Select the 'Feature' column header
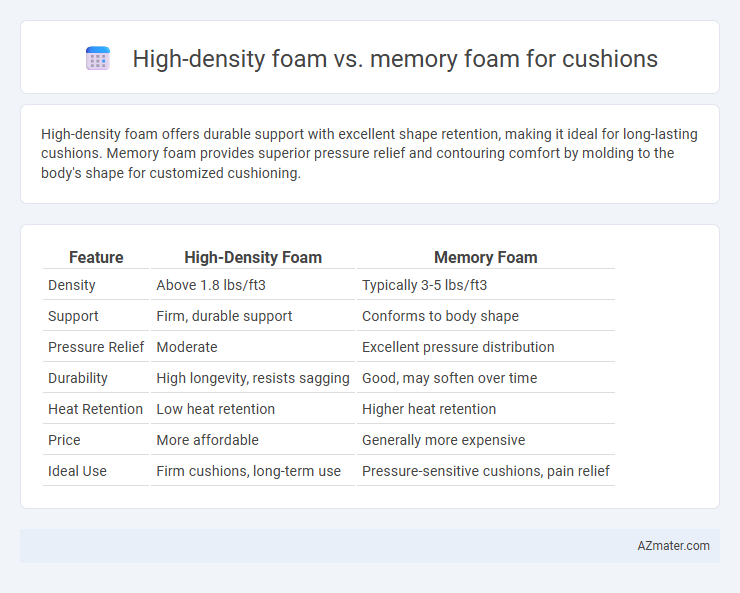The image size is (740, 593). [x=96, y=258]
